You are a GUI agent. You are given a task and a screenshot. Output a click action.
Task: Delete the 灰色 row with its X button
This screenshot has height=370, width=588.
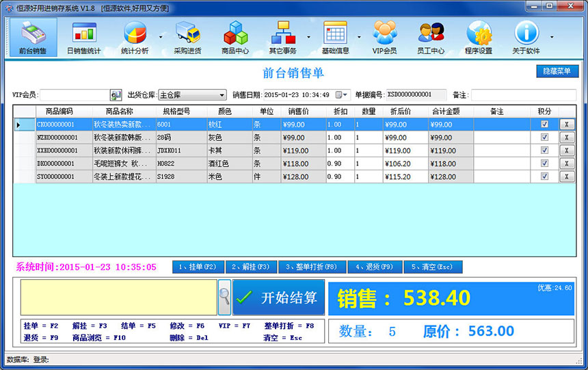click(x=567, y=137)
